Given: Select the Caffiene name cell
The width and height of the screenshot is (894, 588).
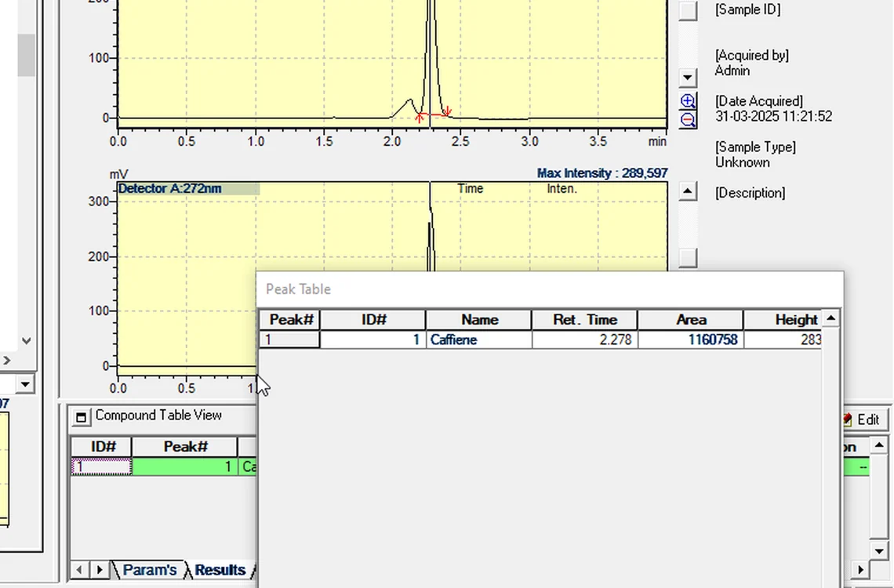Looking at the screenshot, I should (x=479, y=339).
